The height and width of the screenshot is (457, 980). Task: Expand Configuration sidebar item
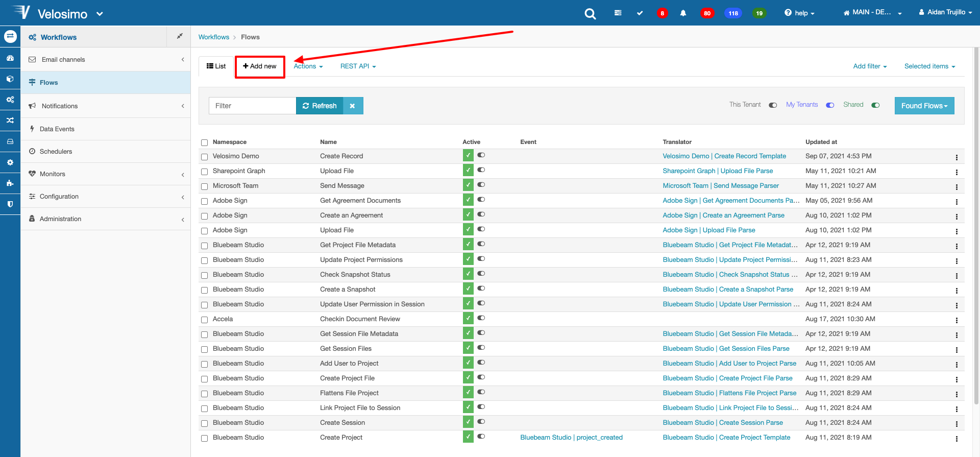[x=106, y=197]
